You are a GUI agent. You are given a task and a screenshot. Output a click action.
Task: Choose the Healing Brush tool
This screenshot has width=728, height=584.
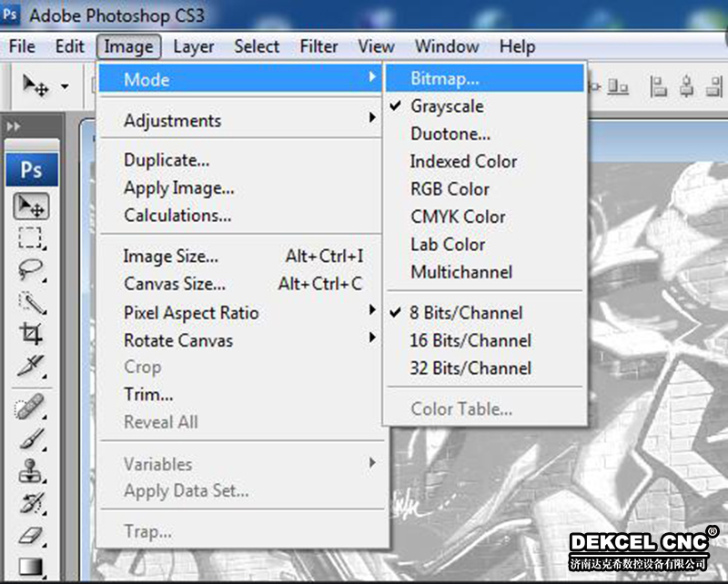point(31,407)
